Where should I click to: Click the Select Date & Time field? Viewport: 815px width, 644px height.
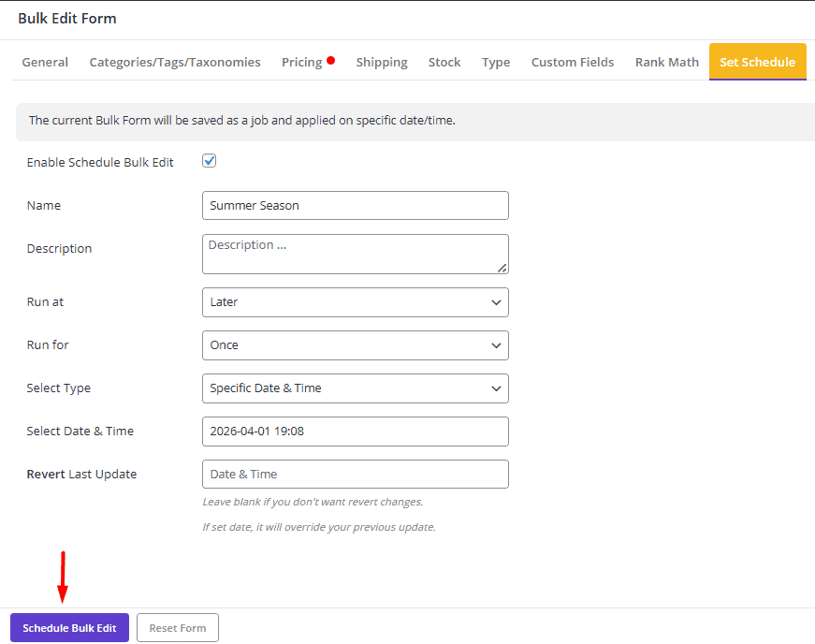click(x=355, y=432)
